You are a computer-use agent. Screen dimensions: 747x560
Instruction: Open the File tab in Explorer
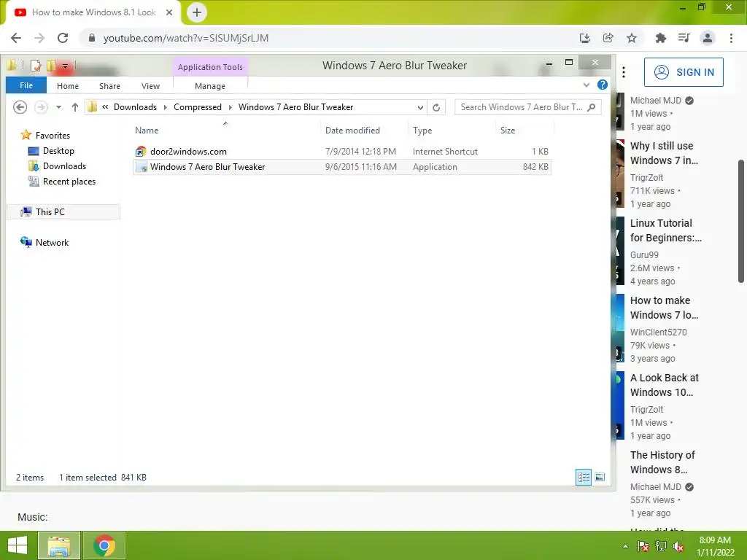click(26, 86)
